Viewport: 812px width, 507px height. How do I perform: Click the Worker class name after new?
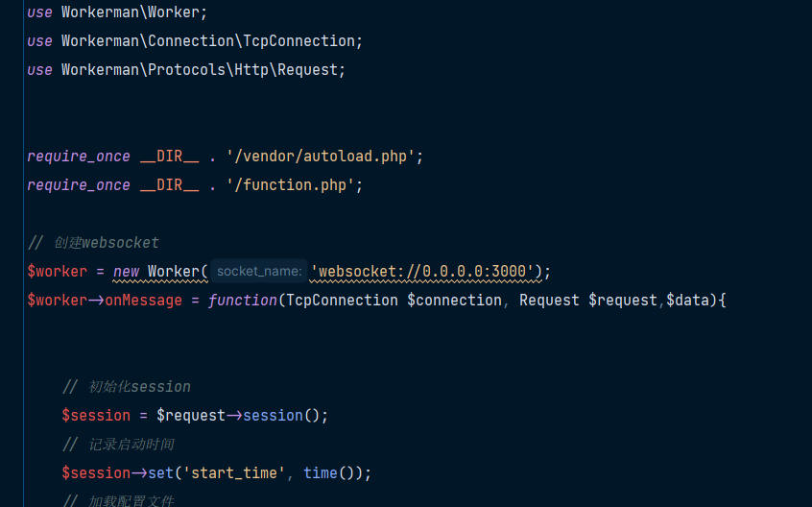[174, 272]
